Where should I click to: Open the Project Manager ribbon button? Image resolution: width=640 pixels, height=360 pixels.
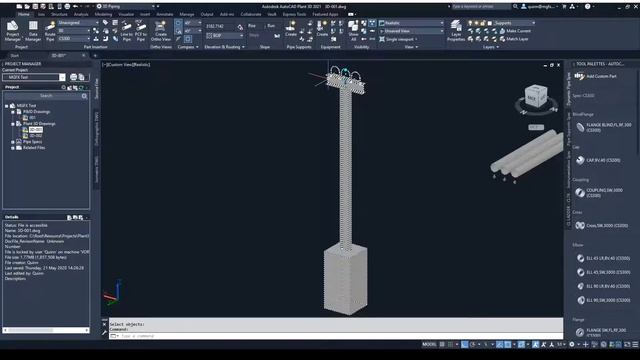[13, 31]
